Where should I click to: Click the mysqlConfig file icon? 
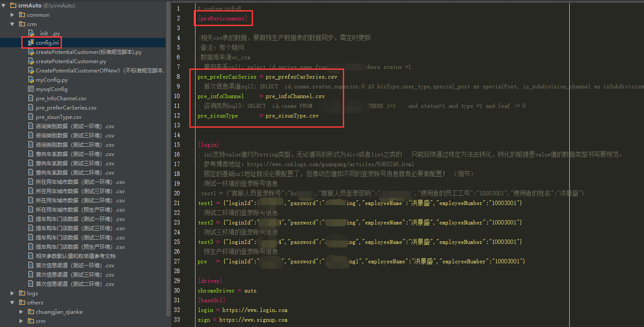(31, 89)
